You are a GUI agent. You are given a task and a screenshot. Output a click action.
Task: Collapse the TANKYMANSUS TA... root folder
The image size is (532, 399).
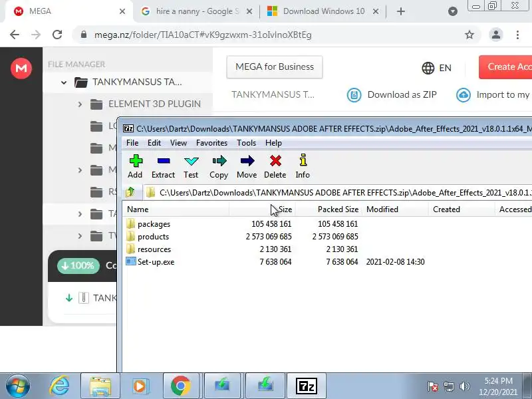click(x=64, y=82)
